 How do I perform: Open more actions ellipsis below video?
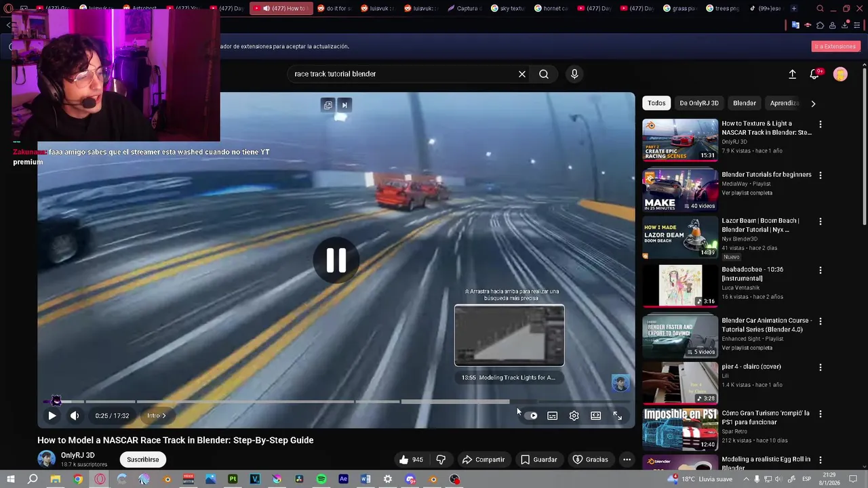[x=627, y=460]
